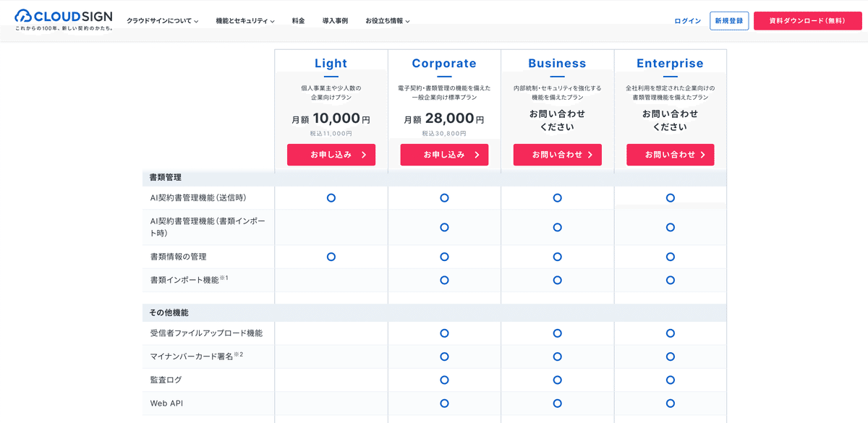The height and width of the screenshot is (423, 868).
Task: Click お申し込み under the Light plan
Action: [331, 155]
